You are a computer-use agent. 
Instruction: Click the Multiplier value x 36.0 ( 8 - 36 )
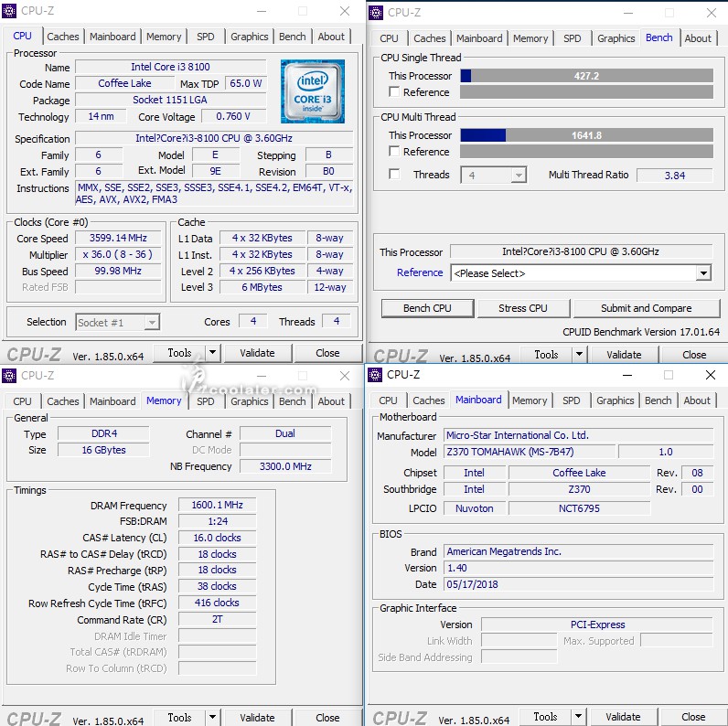pos(118,254)
